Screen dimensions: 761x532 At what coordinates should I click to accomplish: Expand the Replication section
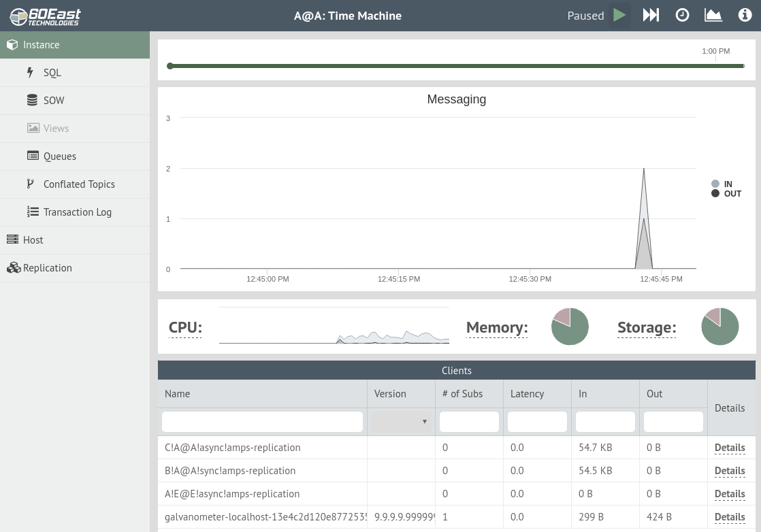tap(47, 268)
